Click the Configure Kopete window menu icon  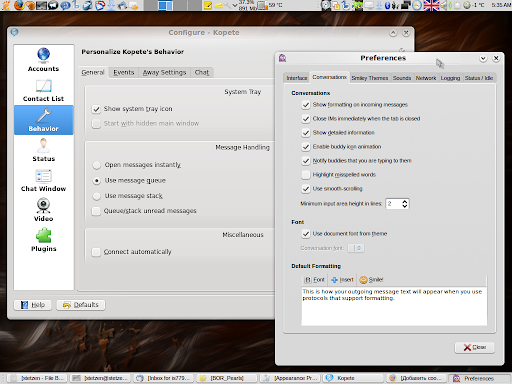click(14, 32)
